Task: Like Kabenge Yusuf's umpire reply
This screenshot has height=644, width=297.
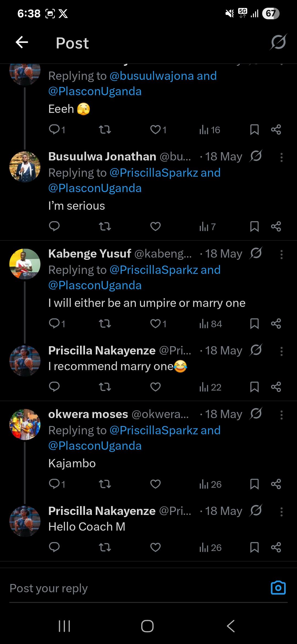Action: point(156,323)
